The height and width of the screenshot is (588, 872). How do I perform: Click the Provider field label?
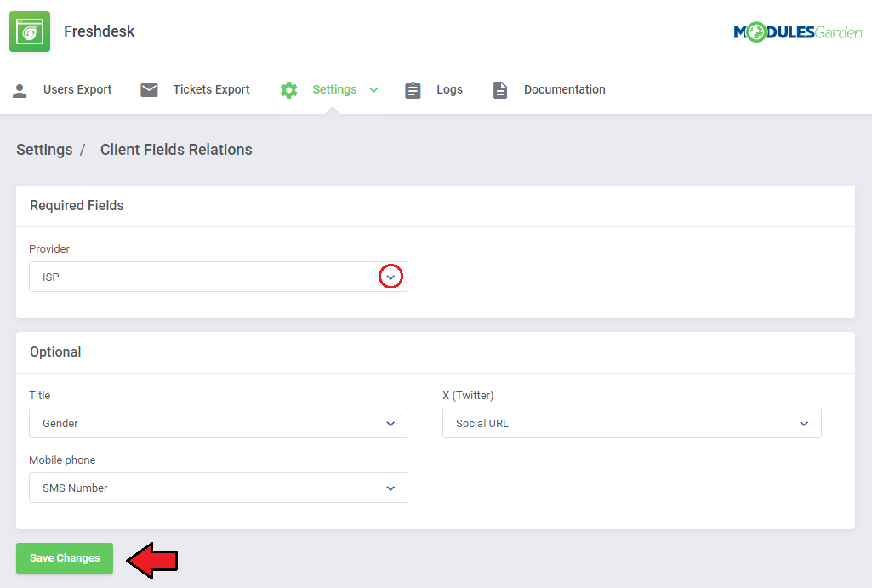click(x=49, y=248)
